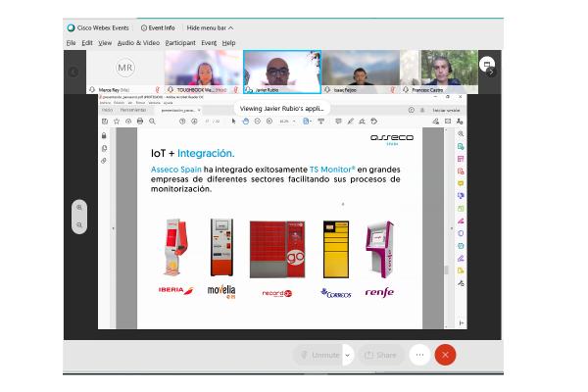Collapse the right tools pane arrow
Screen dimensions: 588x392
(452, 228)
